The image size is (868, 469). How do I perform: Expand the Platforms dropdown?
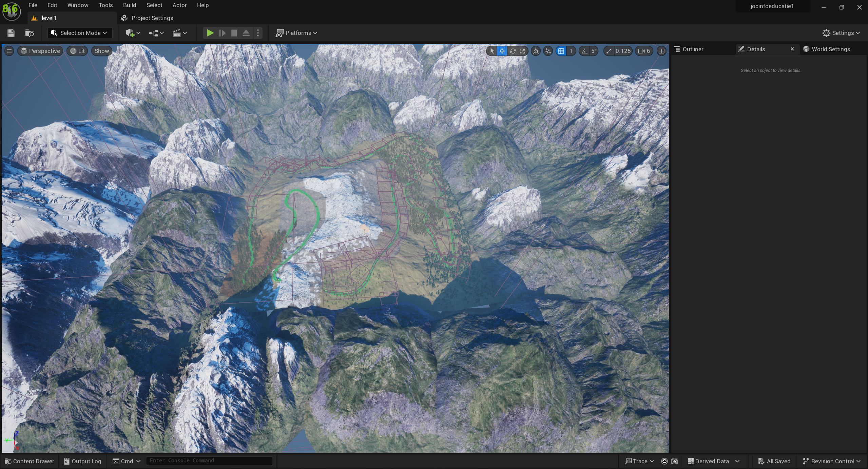click(296, 33)
